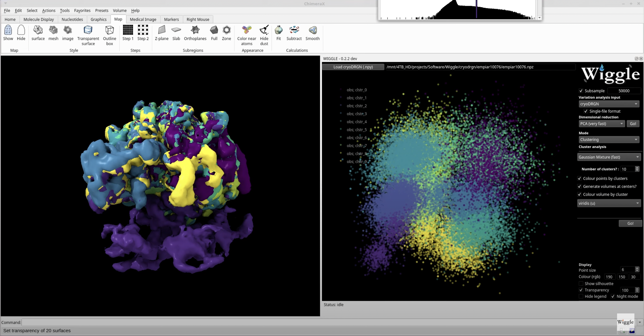Select the Smooth calculation icon
Viewport: 644px width, 336px height.
312,30
